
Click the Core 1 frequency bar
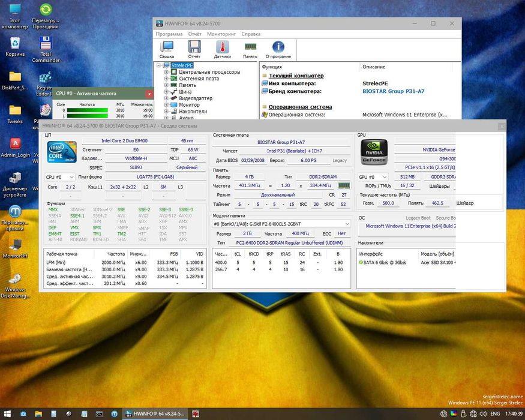tap(88, 116)
